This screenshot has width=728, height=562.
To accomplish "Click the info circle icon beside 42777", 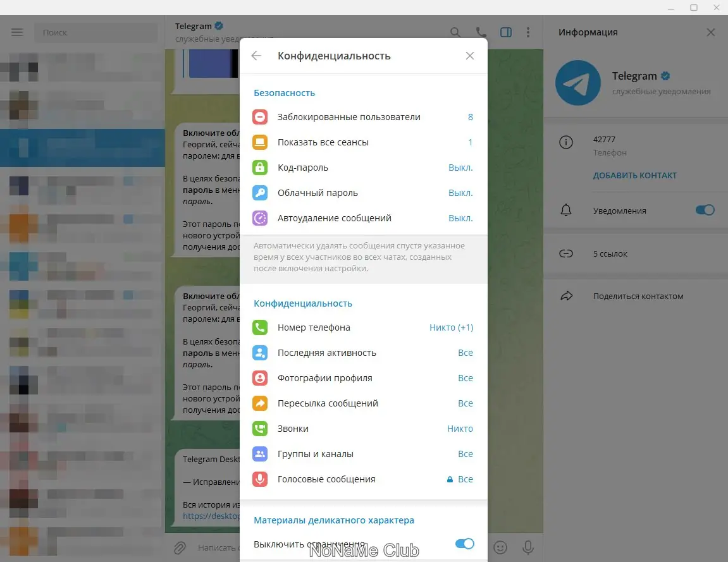I will click(x=566, y=142).
